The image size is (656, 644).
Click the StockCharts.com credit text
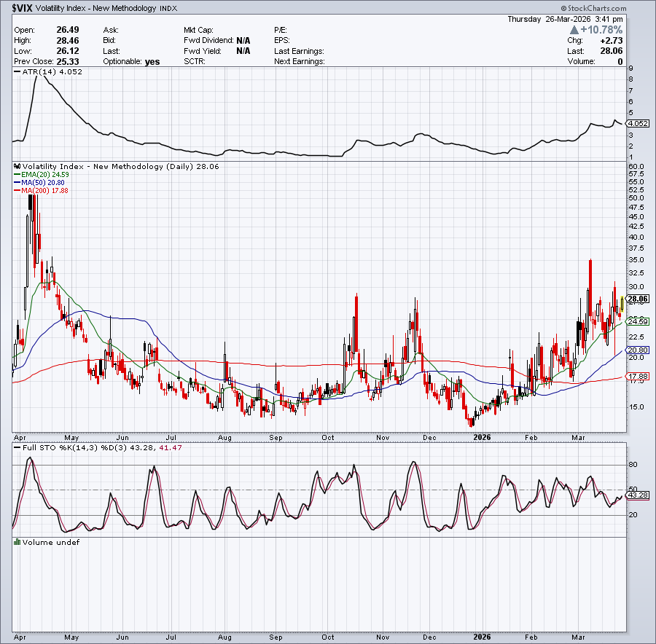pos(593,8)
